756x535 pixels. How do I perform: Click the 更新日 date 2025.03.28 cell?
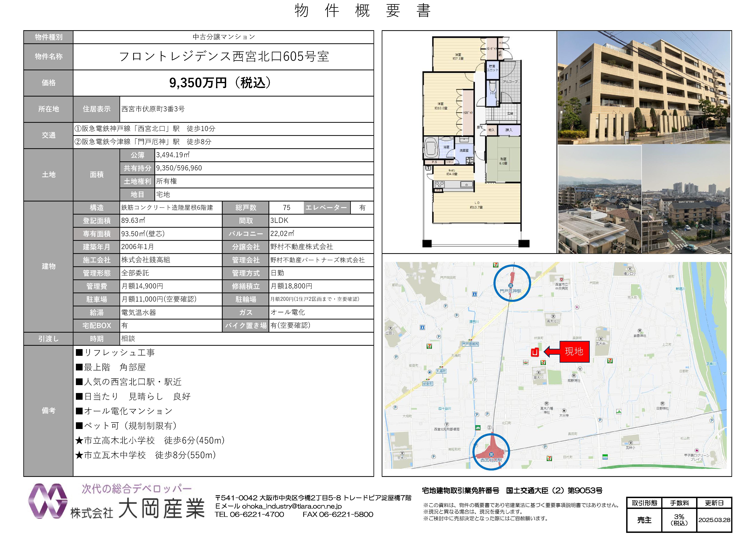714,520
